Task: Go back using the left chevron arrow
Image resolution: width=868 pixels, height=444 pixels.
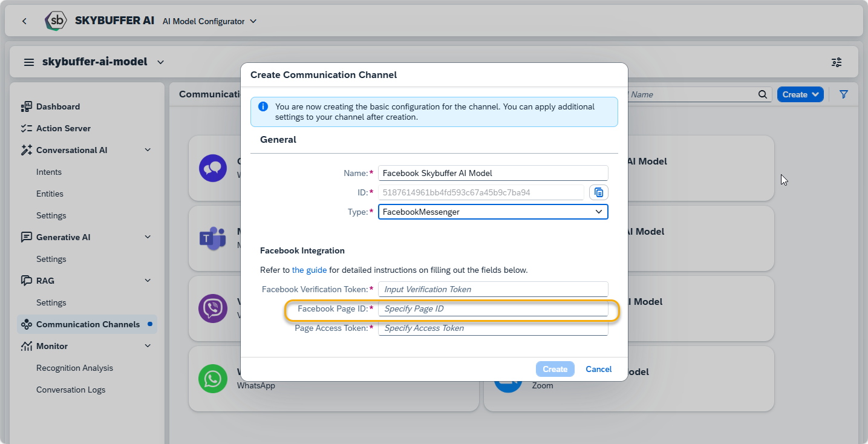Action: (24, 21)
